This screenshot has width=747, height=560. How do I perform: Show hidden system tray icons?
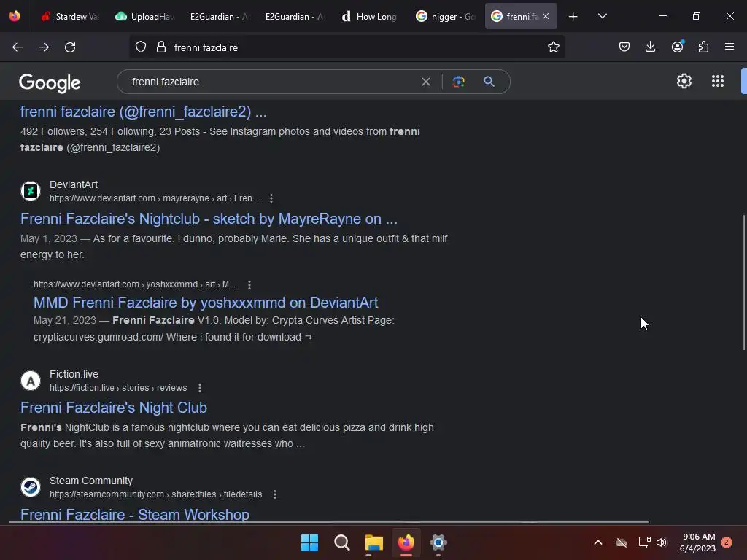[598, 542]
